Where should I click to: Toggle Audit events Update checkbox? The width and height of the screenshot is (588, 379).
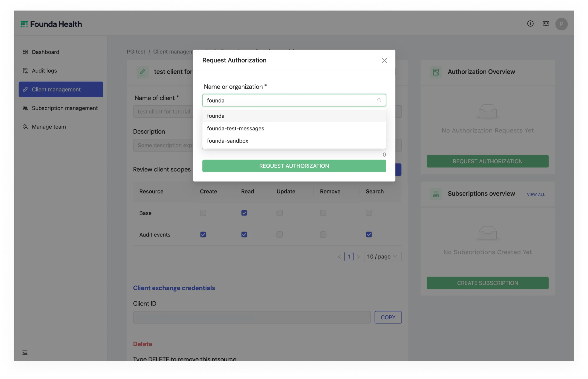(280, 235)
